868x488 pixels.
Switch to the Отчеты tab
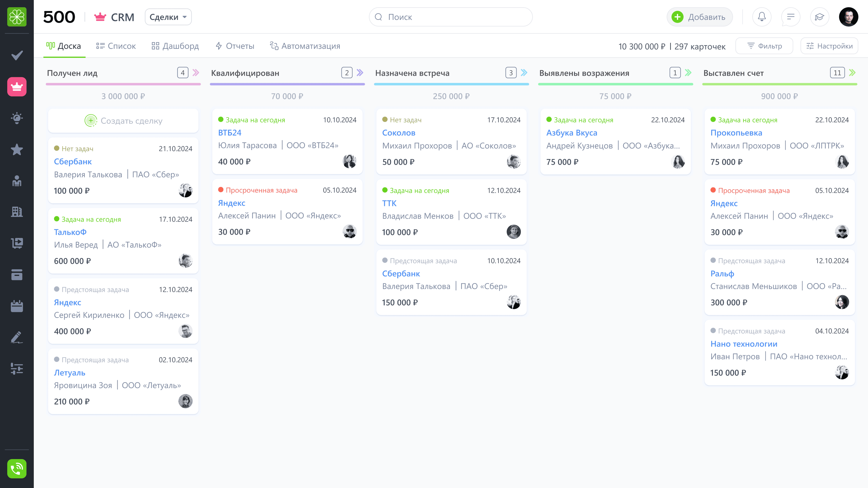(235, 46)
